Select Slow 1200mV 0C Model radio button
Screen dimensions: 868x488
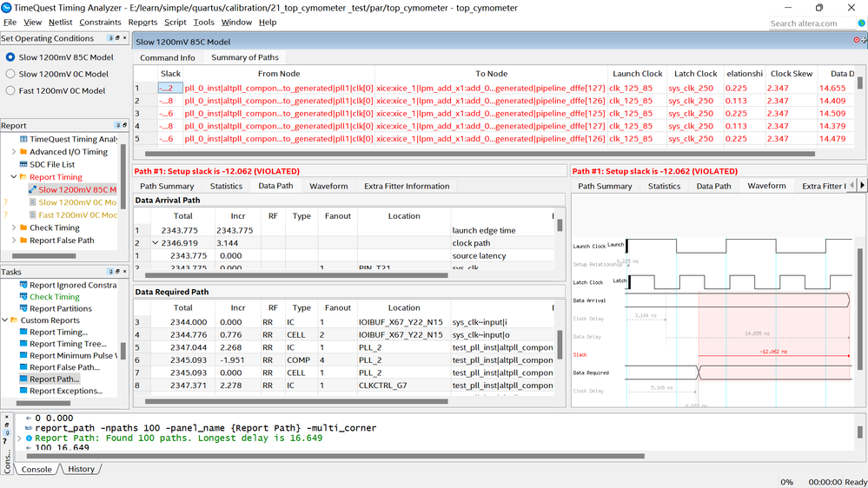[x=10, y=74]
